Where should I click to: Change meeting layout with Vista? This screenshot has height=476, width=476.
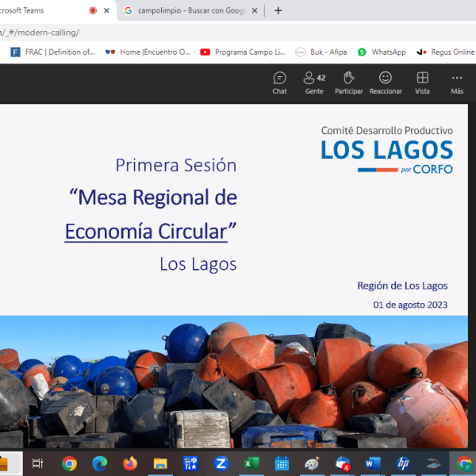point(422,83)
